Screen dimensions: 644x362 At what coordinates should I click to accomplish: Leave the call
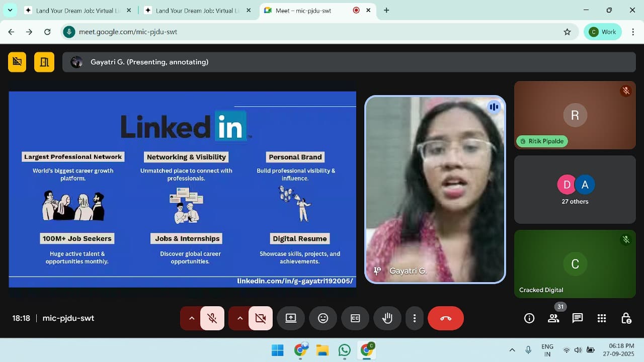(x=446, y=318)
